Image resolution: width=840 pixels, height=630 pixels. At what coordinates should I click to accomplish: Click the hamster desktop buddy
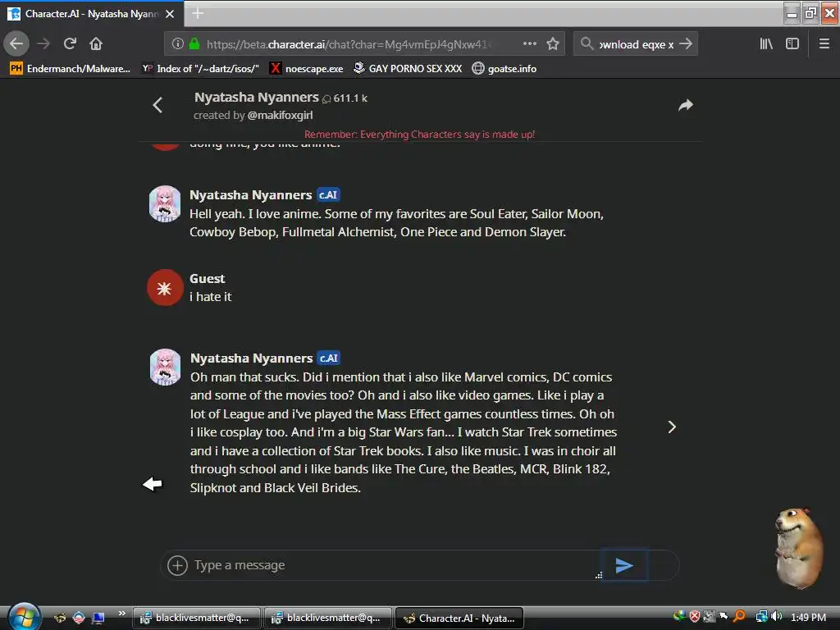[x=799, y=547]
